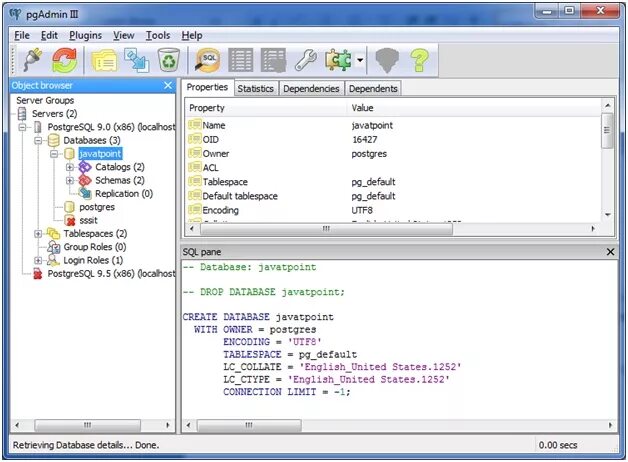
Task: Click the disconnected sssit database icon
Action: [70, 220]
